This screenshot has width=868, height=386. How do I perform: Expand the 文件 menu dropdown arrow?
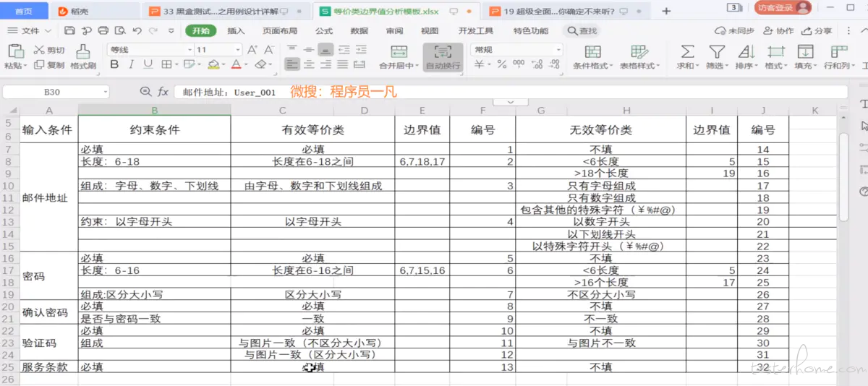(x=48, y=31)
